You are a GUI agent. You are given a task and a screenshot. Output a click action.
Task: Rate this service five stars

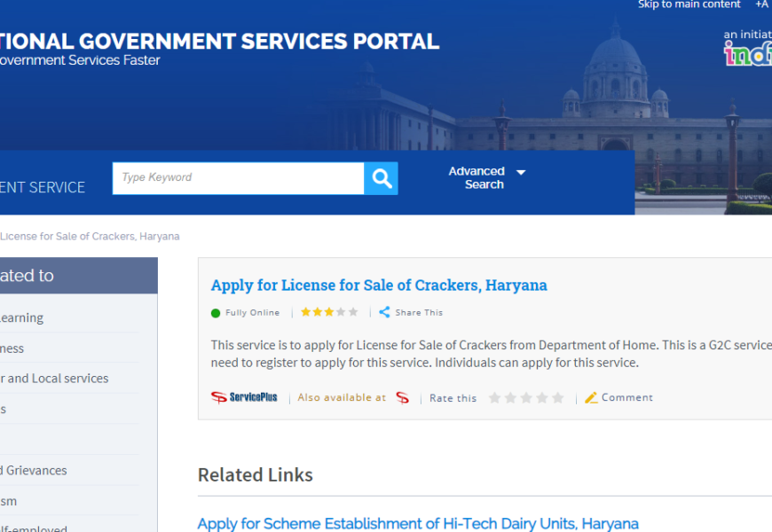click(557, 398)
